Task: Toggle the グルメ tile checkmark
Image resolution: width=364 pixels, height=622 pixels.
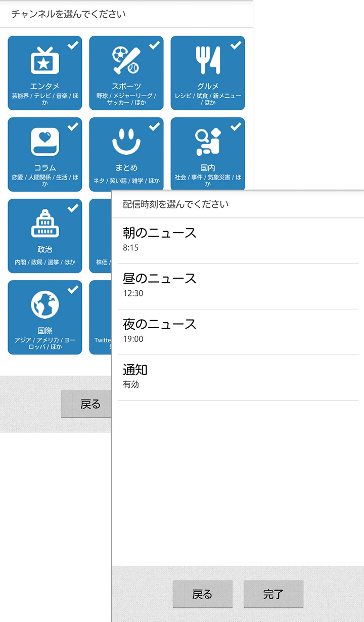Action: (x=236, y=46)
